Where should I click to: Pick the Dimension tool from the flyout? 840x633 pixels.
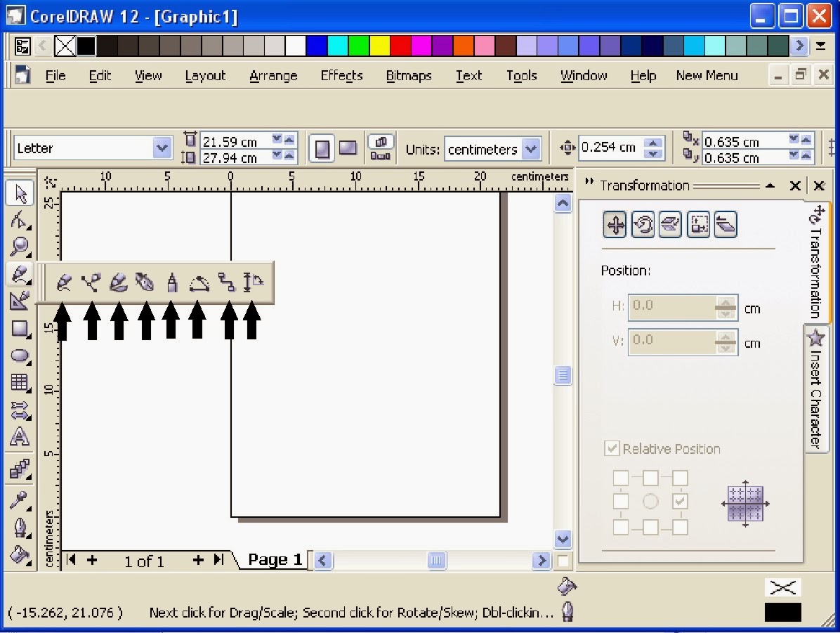pos(253,282)
